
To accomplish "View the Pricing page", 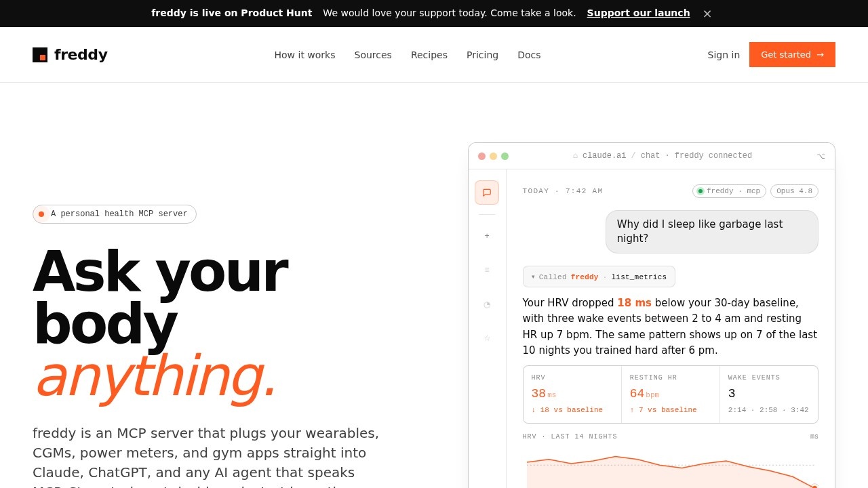I will coord(482,55).
